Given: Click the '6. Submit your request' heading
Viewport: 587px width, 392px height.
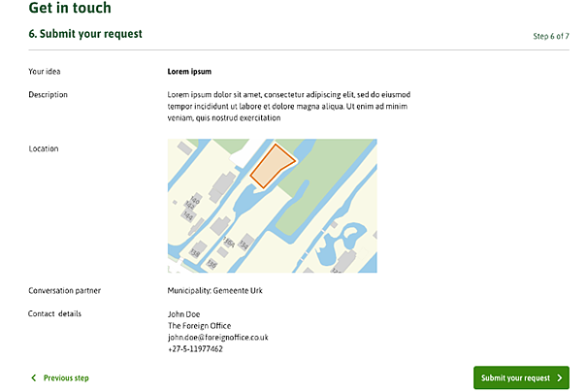Looking at the screenshot, I should [85, 34].
